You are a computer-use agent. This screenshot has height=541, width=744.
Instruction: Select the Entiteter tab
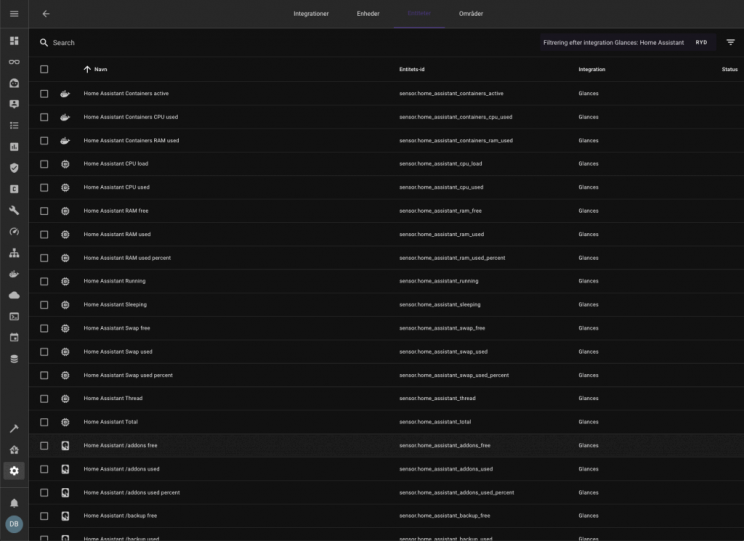pos(419,13)
